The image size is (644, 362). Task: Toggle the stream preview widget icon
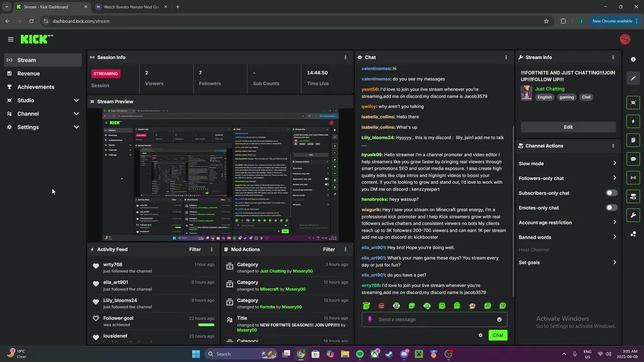pyautogui.click(x=633, y=103)
